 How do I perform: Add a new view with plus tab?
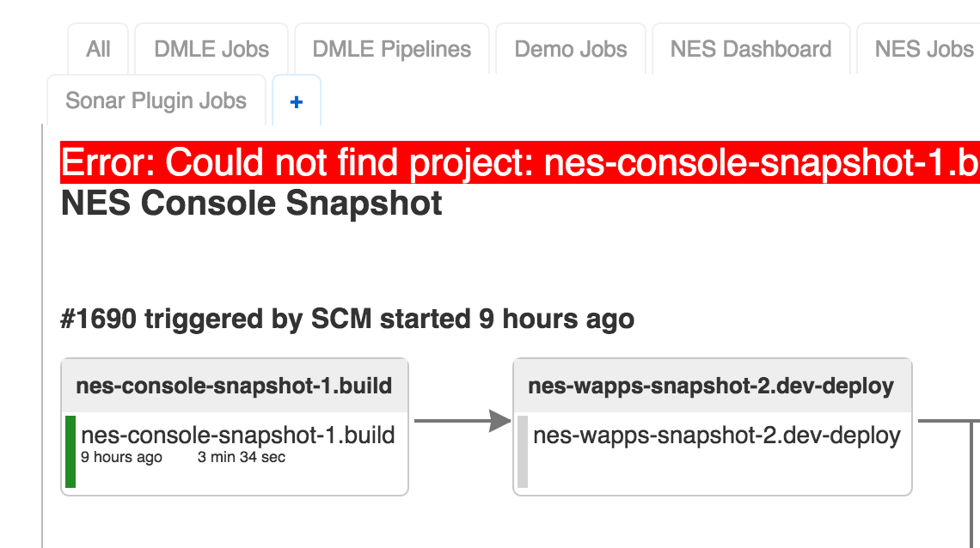pyautogui.click(x=297, y=101)
